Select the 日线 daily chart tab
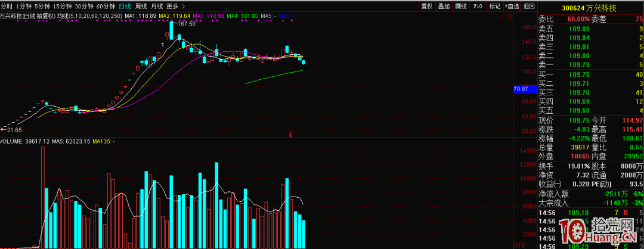 [x=125, y=6]
